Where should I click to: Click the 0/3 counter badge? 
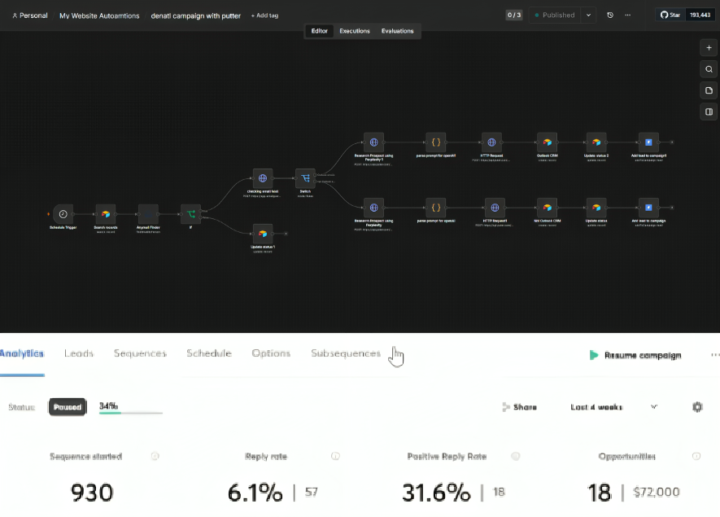tap(514, 15)
